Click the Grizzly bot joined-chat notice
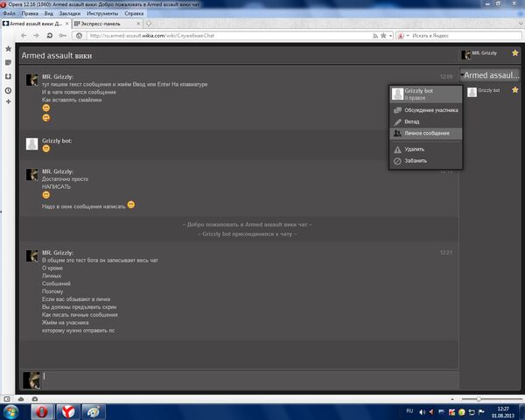 (x=247, y=234)
